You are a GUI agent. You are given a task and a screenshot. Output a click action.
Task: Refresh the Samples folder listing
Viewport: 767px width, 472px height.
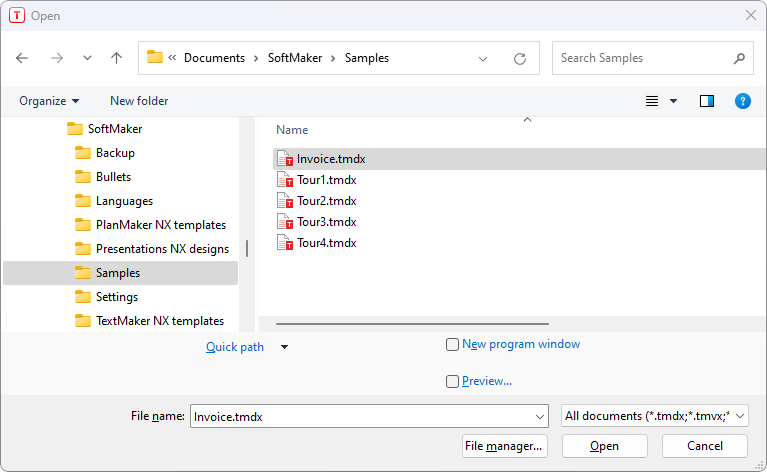[x=519, y=59]
